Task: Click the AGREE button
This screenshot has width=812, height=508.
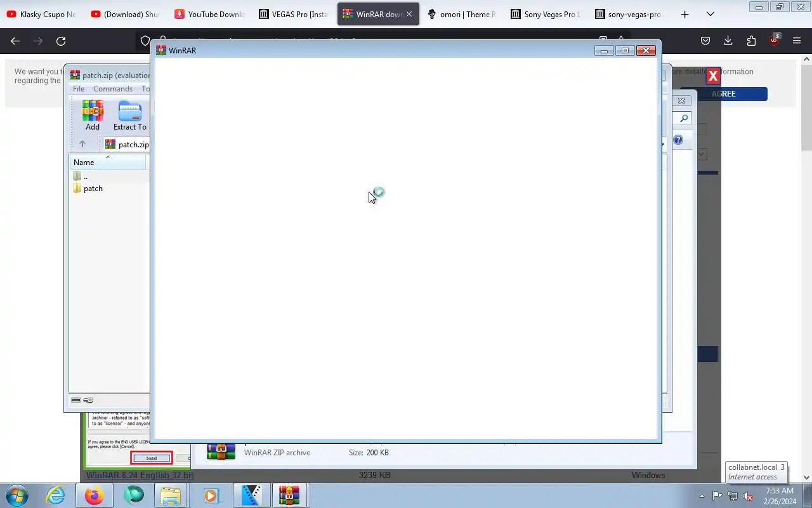Action: click(x=724, y=94)
